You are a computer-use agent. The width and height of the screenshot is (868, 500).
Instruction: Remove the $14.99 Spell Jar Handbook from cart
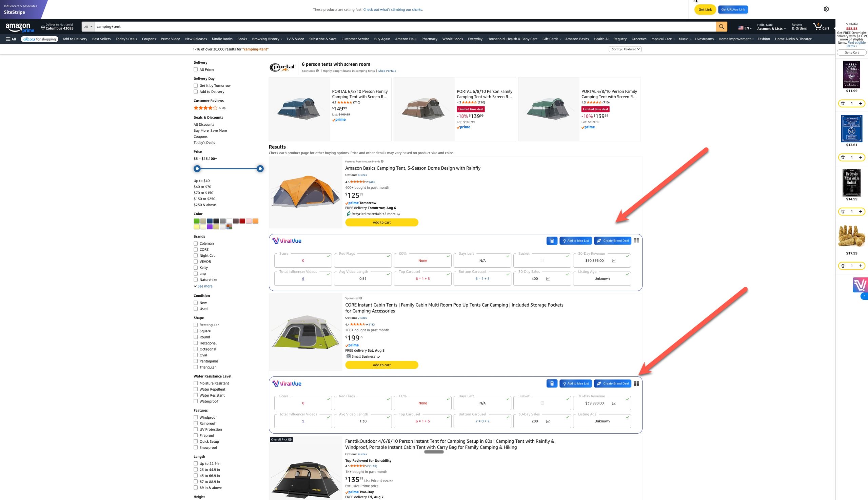pos(843,211)
